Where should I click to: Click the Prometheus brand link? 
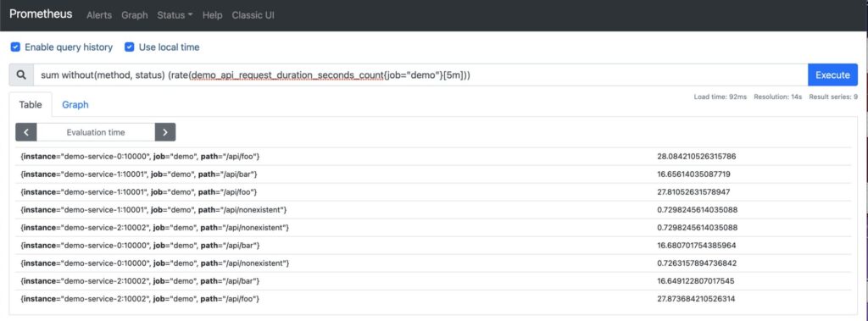coord(41,14)
